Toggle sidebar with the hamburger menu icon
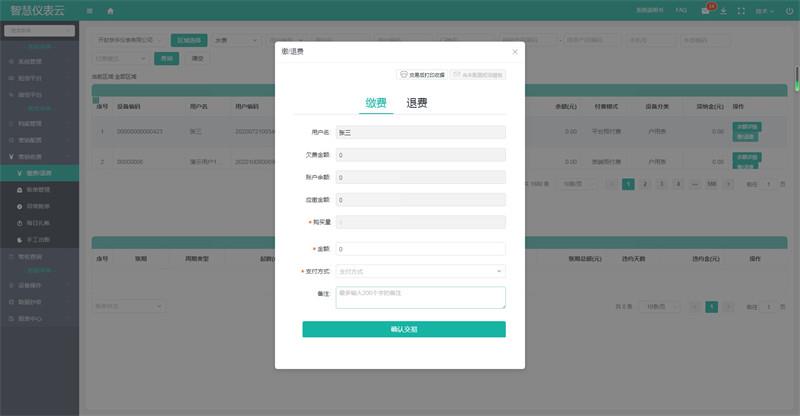The image size is (800, 416). (x=90, y=10)
